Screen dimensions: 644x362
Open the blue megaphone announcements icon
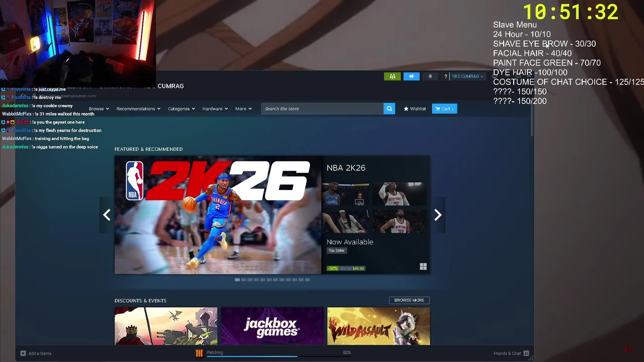coord(411,76)
